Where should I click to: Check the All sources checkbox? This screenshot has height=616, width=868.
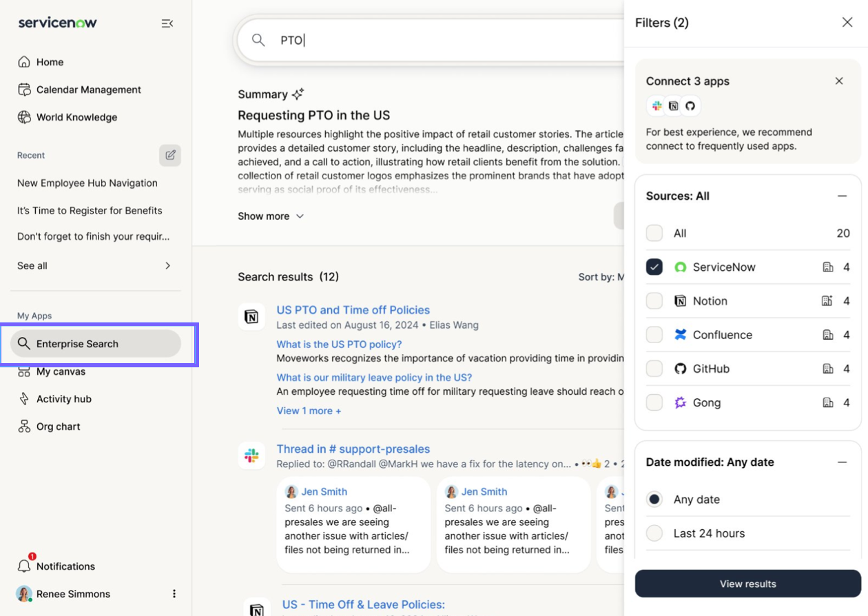[654, 234]
